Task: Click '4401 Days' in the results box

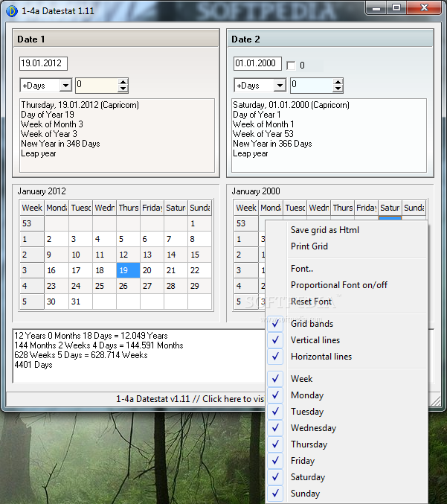Action: (33, 365)
